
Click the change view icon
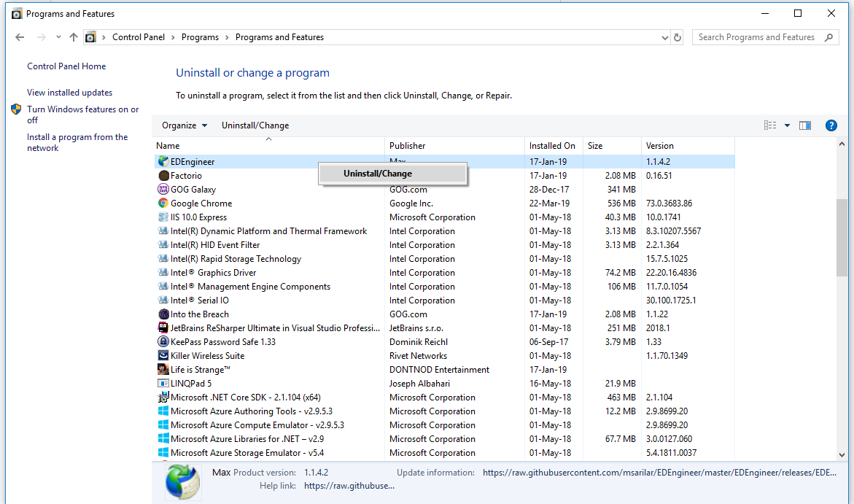(x=770, y=125)
